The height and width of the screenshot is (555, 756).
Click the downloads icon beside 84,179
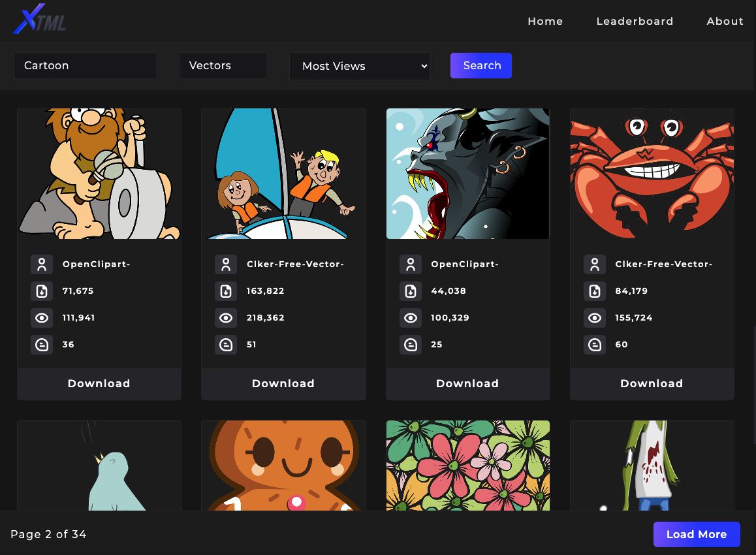[595, 291]
